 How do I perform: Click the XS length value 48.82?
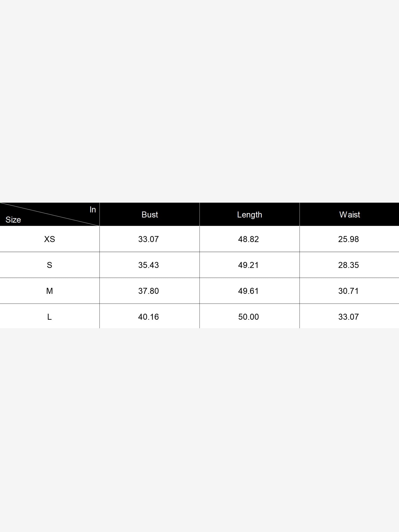coord(248,239)
